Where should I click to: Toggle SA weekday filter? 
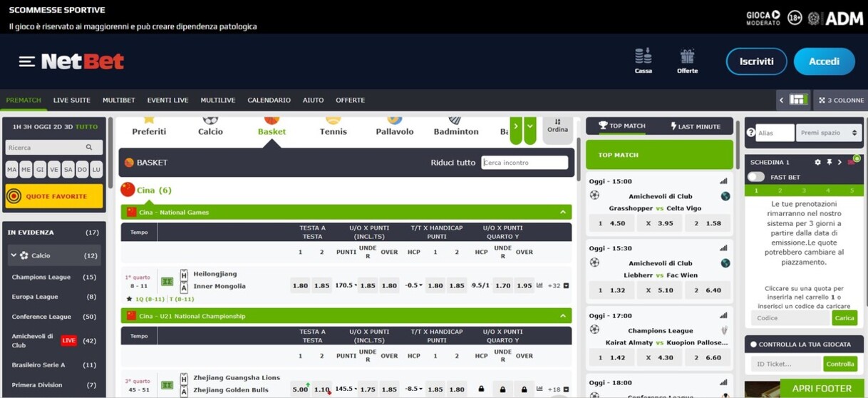point(68,169)
